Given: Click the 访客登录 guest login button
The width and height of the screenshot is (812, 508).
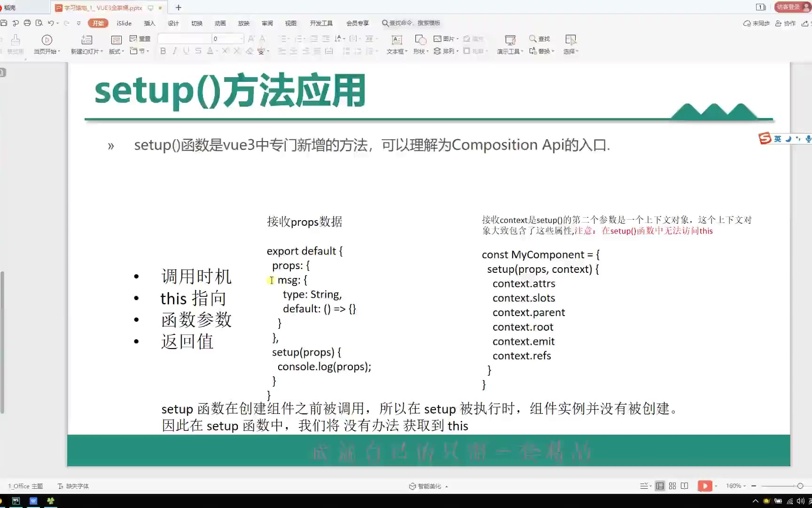Looking at the screenshot, I should click(789, 7).
